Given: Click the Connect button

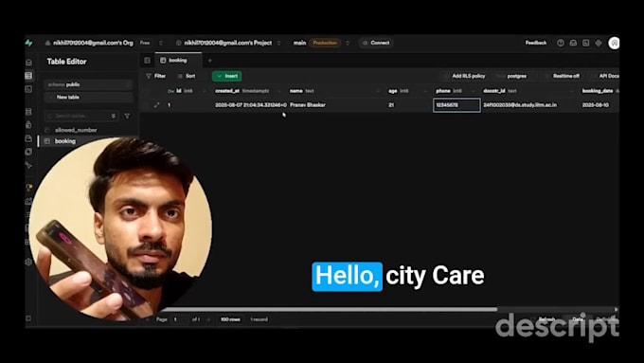Looking at the screenshot, I should click(376, 43).
